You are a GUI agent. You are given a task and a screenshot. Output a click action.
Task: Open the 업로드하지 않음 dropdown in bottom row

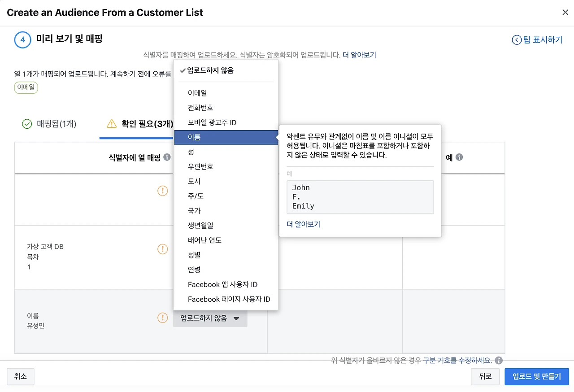coord(210,318)
